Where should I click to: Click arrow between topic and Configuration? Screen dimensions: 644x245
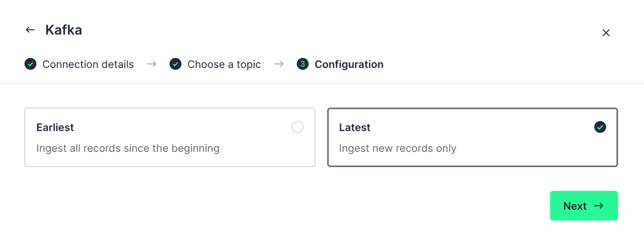pyautogui.click(x=279, y=64)
